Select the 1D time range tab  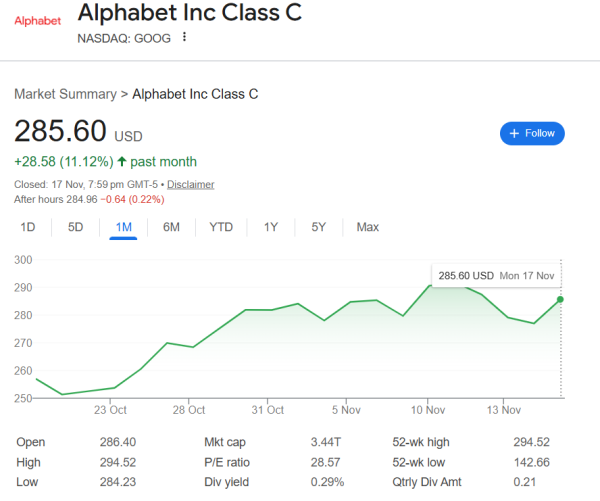coord(28,227)
